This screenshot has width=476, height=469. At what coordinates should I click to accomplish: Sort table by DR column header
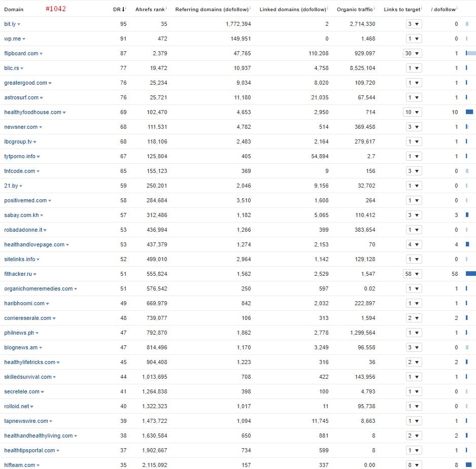click(119, 10)
